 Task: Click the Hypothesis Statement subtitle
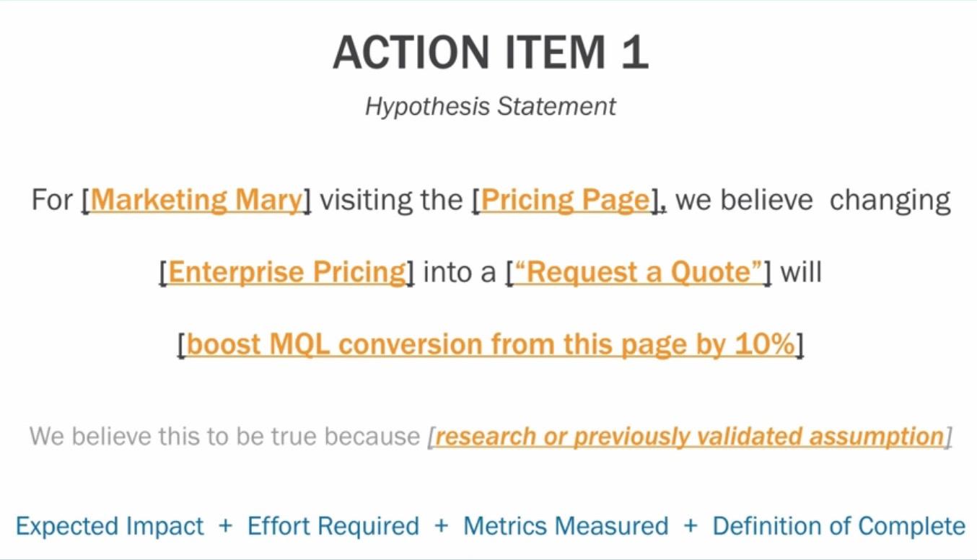pyautogui.click(x=491, y=107)
